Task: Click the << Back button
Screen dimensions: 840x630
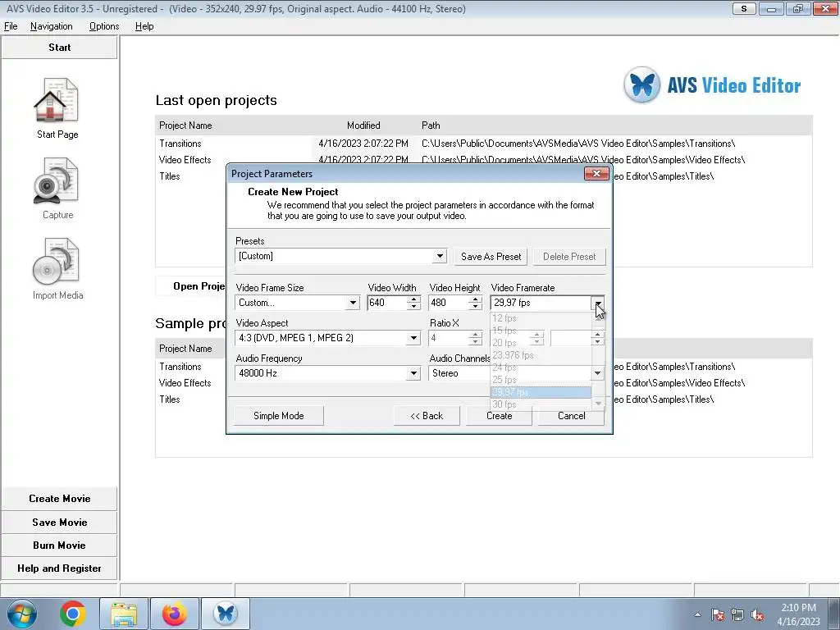Action: coord(427,416)
